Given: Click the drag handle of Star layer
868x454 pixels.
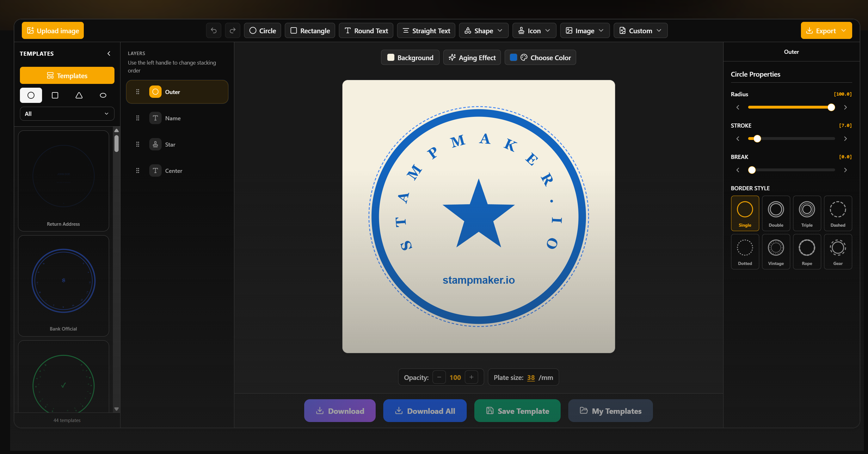Looking at the screenshot, I should click(x=138, y=144).
